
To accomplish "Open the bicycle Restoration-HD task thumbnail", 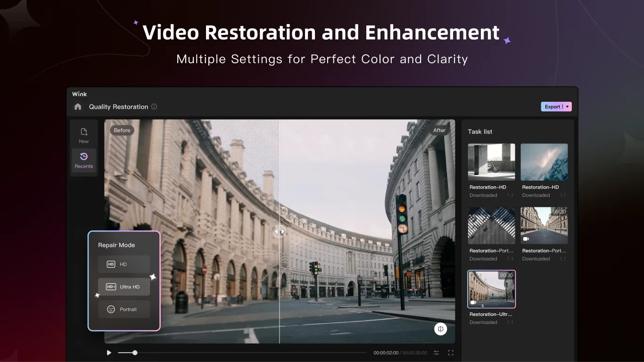I will [491, 162].
